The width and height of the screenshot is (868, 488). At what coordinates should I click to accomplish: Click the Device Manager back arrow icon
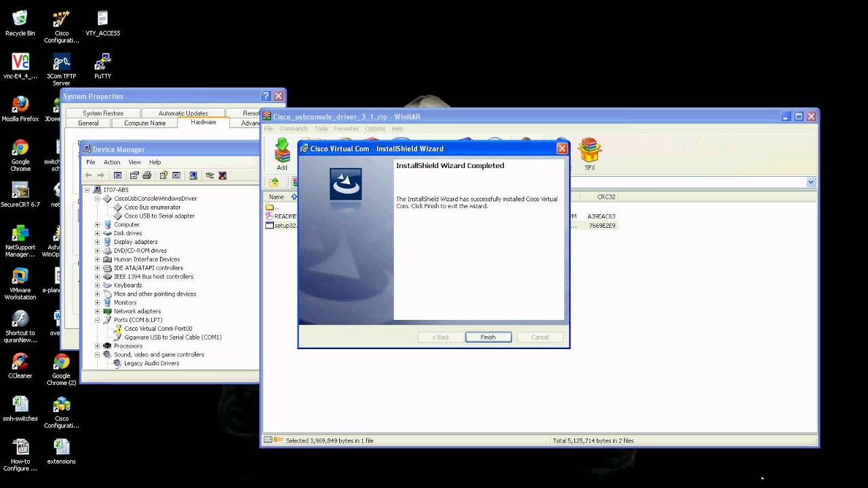(x=88, y=175)
